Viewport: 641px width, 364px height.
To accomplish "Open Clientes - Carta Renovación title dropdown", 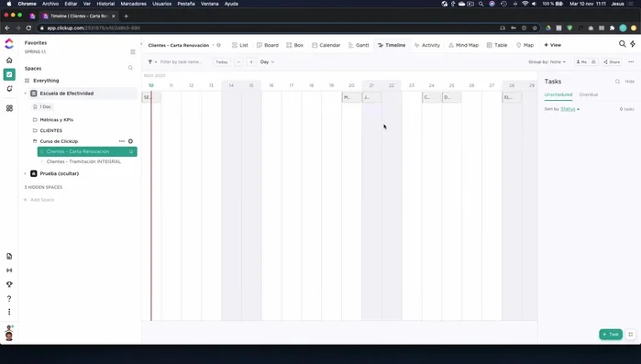I will (214, 45).
